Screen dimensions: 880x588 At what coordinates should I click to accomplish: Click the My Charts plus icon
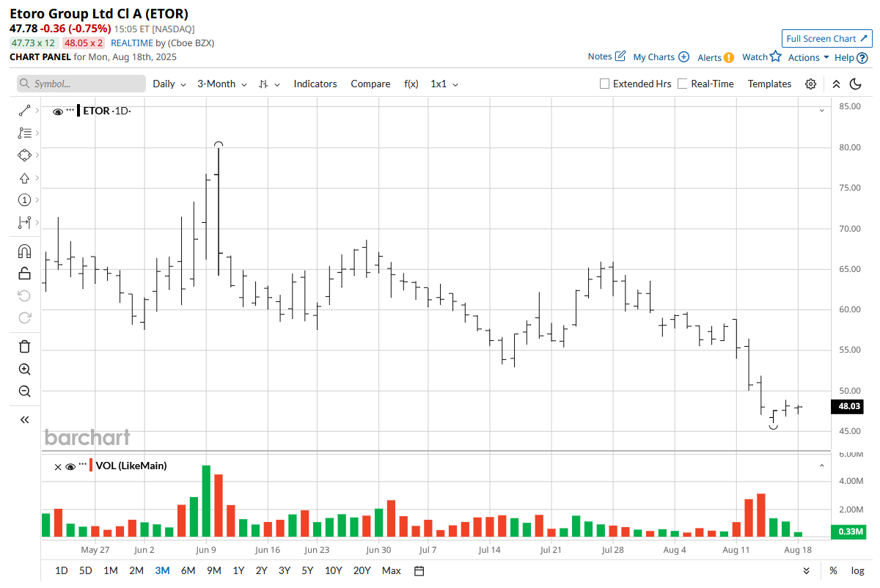coord(683,56)
